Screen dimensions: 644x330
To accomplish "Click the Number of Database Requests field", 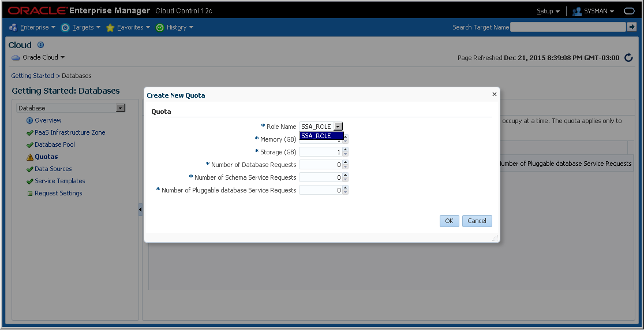I will (321, 165).
